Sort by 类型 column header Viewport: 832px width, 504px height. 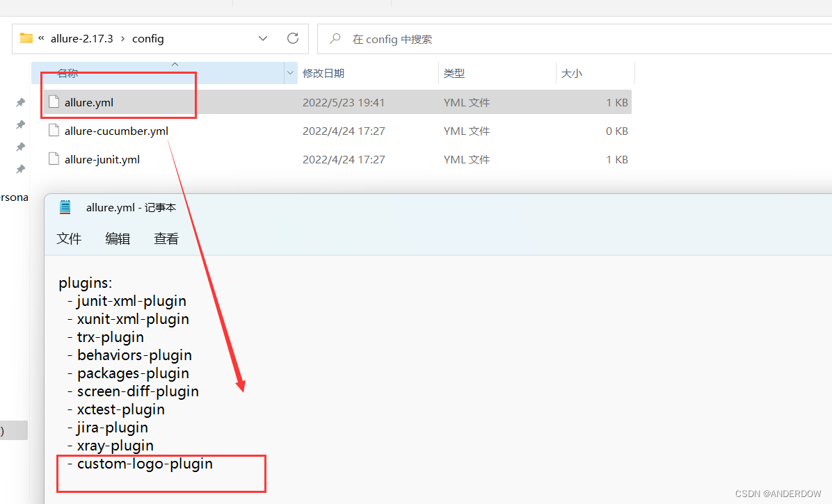pos(454,73)
